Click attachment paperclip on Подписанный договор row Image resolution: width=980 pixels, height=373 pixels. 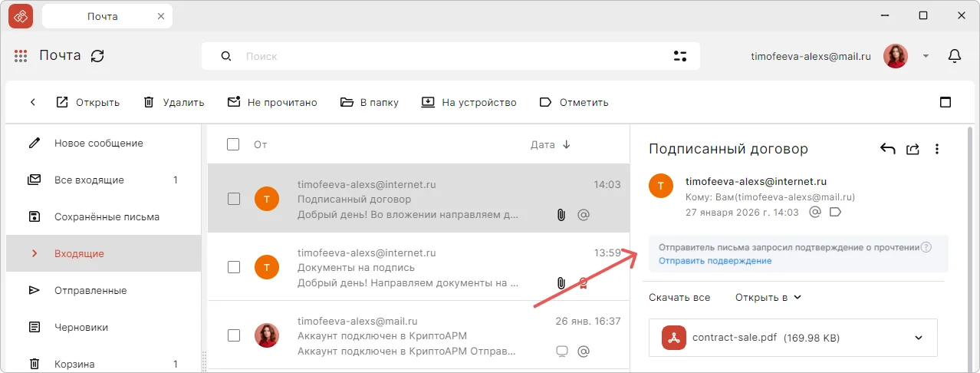click(x=561, y=216)
